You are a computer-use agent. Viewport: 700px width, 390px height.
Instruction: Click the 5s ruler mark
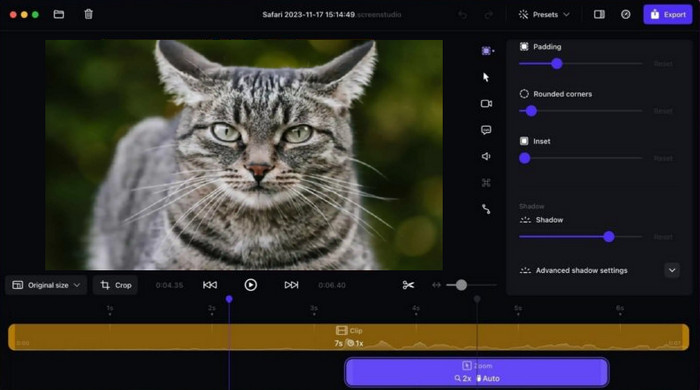point(518,309)
